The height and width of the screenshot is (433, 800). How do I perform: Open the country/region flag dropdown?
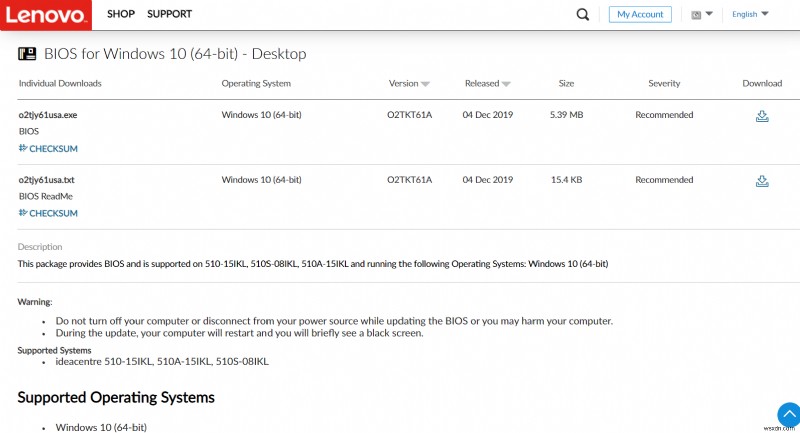click(702, 14)
